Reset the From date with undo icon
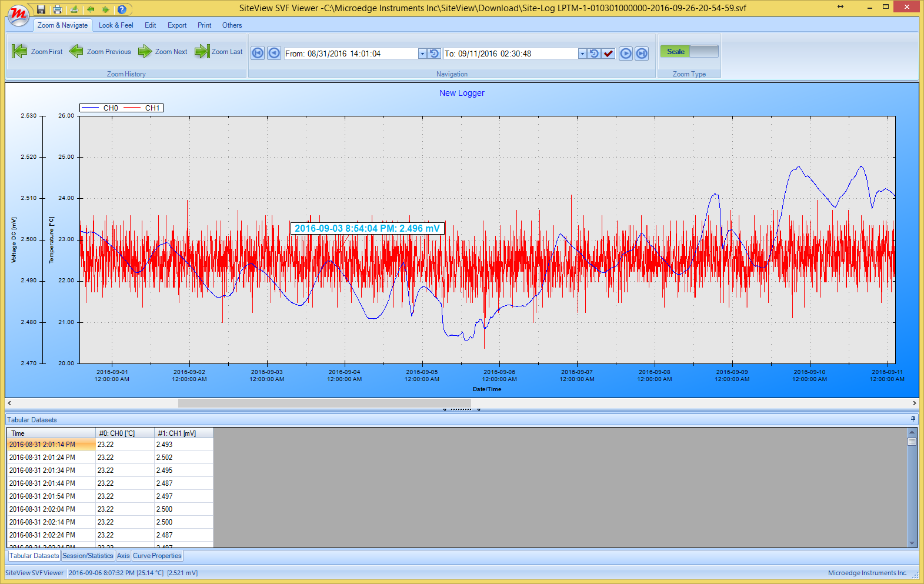This screenshot has width=924, height=584. point(434,54)
